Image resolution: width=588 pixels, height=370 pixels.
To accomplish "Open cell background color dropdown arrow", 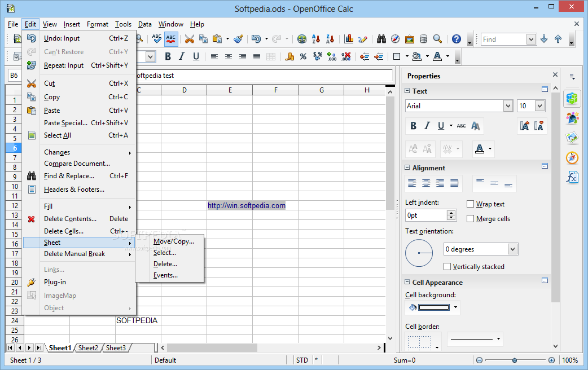I will [x=455, y=307].
